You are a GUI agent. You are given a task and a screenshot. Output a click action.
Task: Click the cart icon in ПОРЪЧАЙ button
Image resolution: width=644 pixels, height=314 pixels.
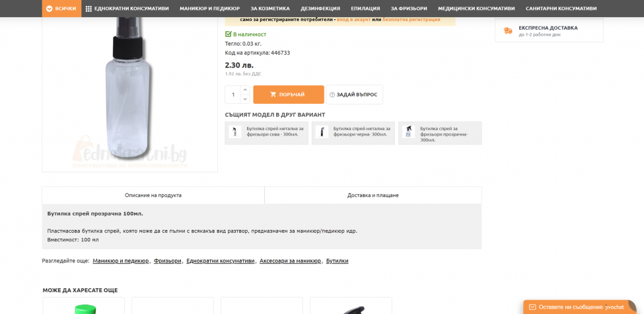pos(273,95)
